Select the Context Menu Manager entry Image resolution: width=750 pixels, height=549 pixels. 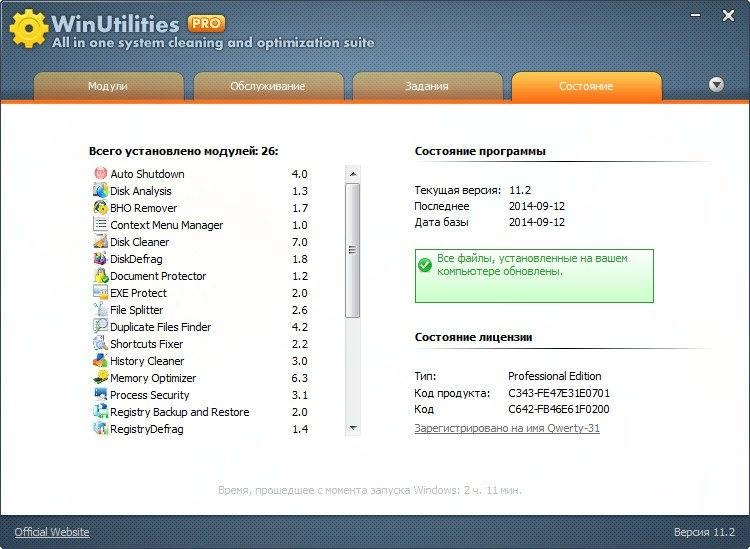(x=201, y=225)
